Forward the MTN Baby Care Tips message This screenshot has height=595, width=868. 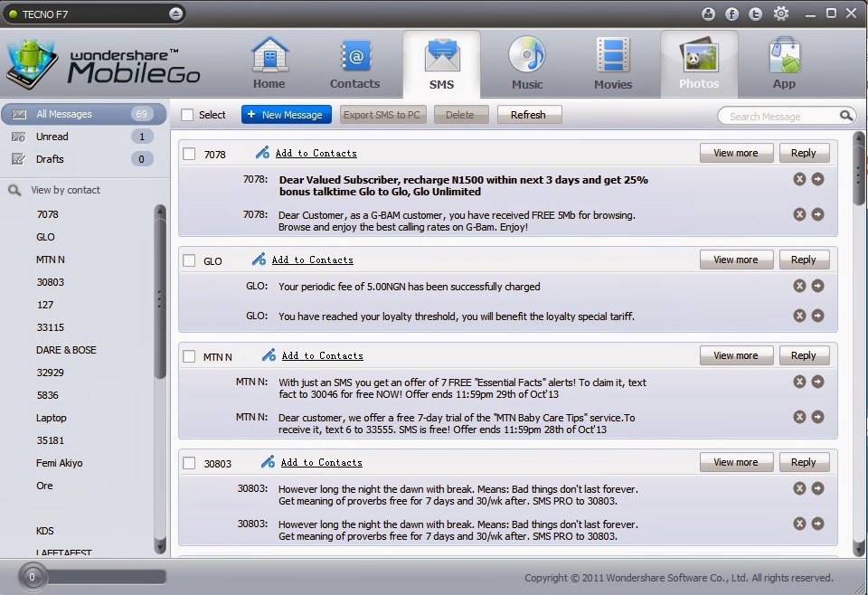click(x=817, y=417)
